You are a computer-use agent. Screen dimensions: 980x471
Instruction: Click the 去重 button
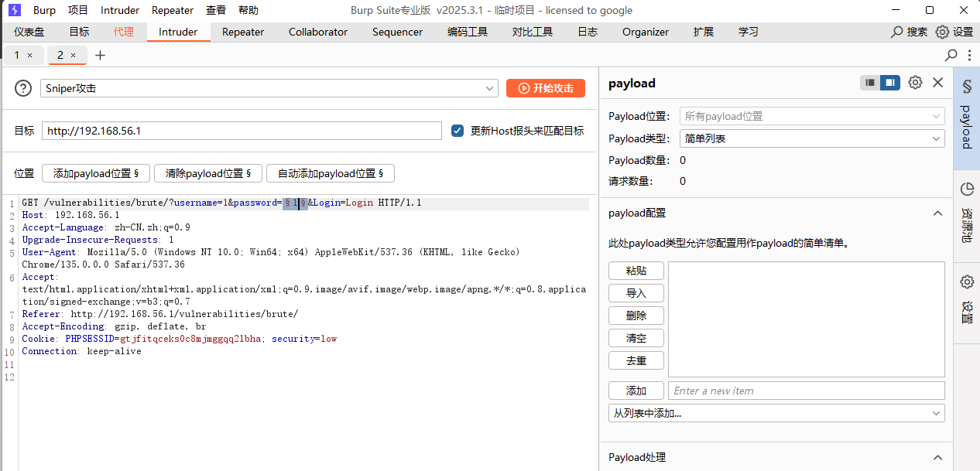click(x=636, y=360)
